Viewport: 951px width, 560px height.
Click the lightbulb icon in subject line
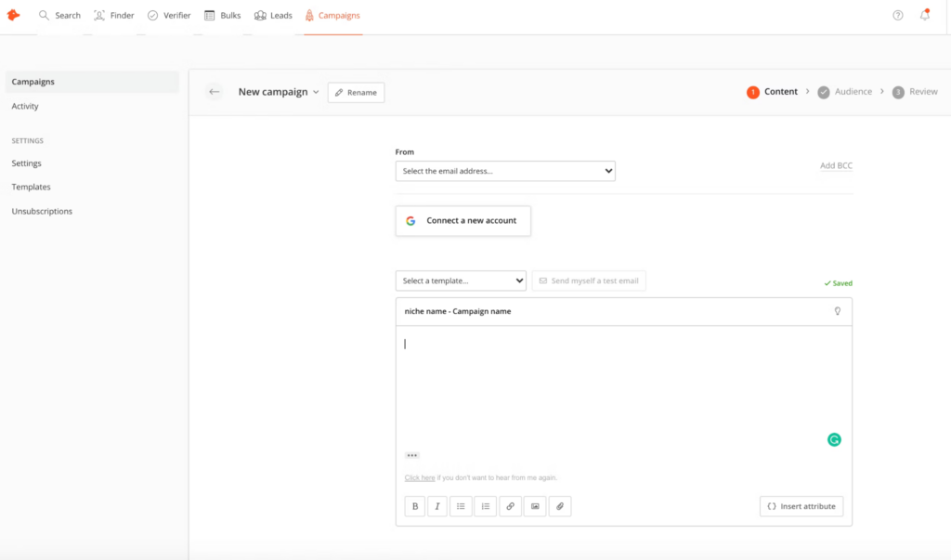coord(837,311)
